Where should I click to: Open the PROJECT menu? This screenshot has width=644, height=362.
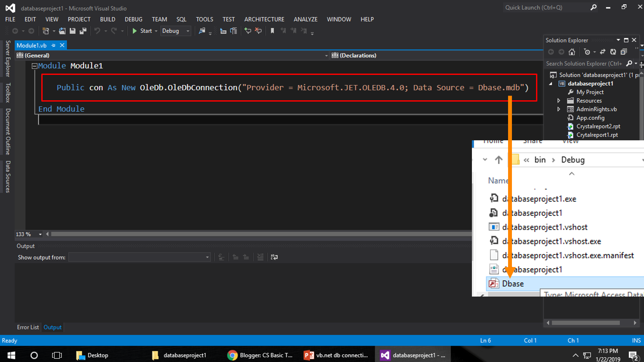[79, 19]
